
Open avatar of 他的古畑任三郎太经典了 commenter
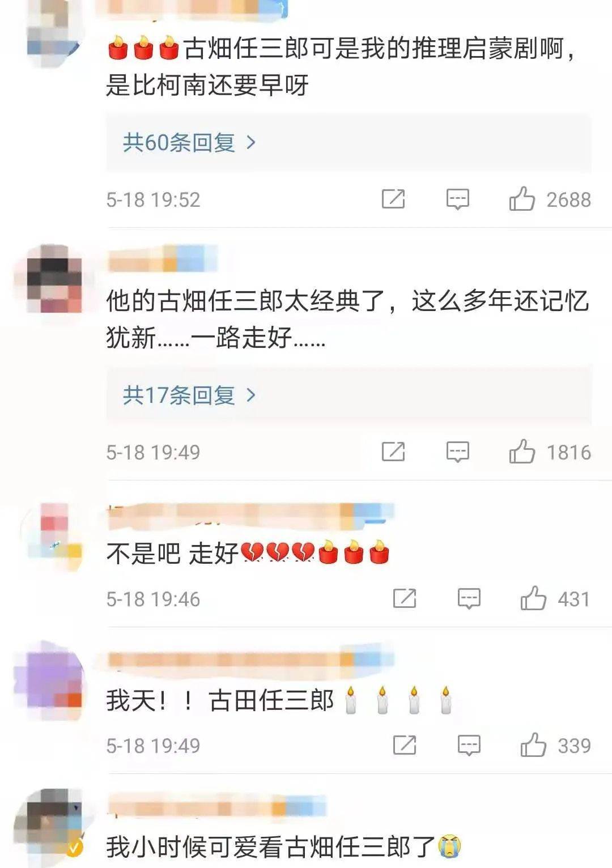pyautogui.click(x=54, y=279)
